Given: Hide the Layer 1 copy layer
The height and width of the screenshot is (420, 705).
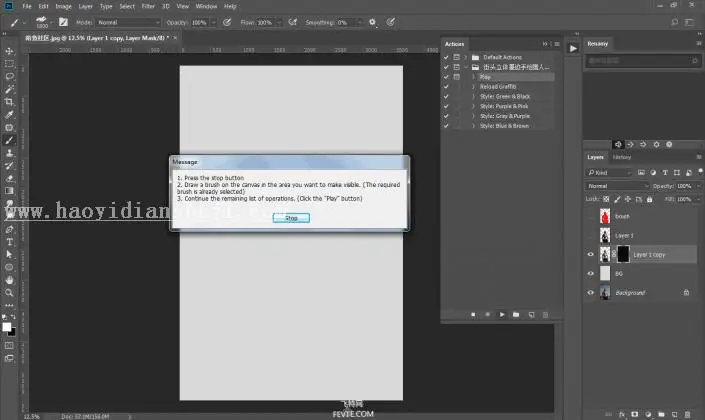Looking at the screenshot, I should coord(590,255).
